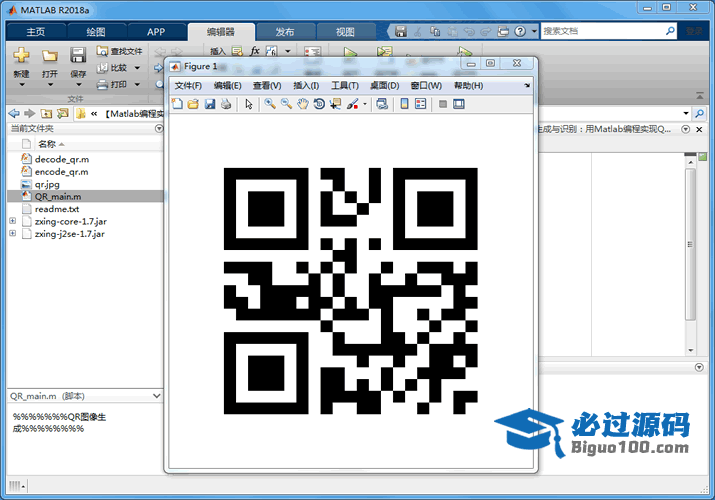This screenshot has height=500, width=715.
Task: Open the 插入(I) menu in Figure 1
Action: pos(306,86)
